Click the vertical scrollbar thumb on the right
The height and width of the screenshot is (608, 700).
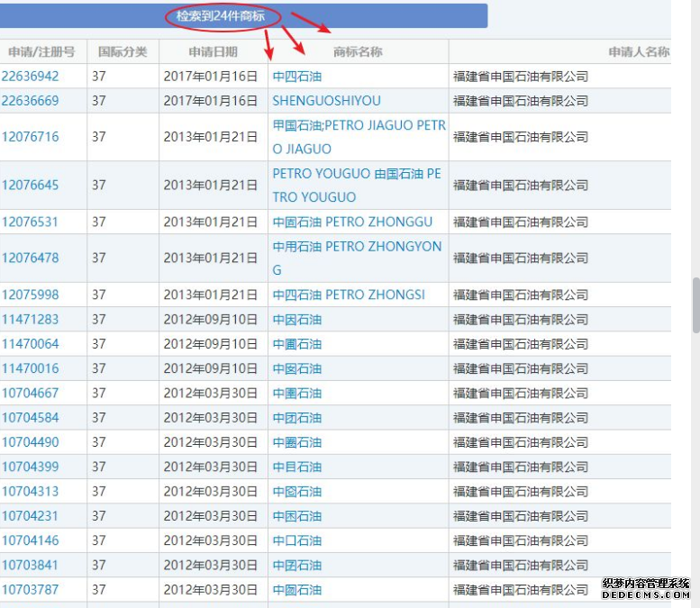click(x=695, y=305)
